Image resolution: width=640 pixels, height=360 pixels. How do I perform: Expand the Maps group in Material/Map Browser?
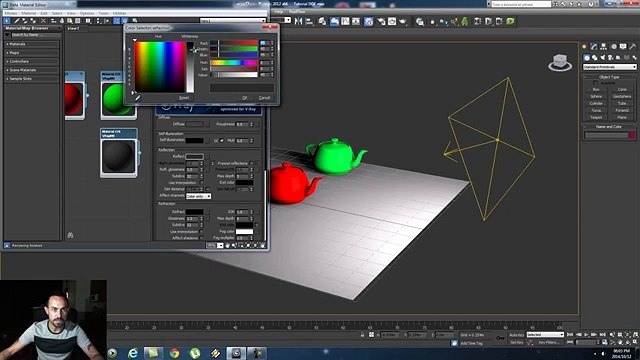(32, 53)
